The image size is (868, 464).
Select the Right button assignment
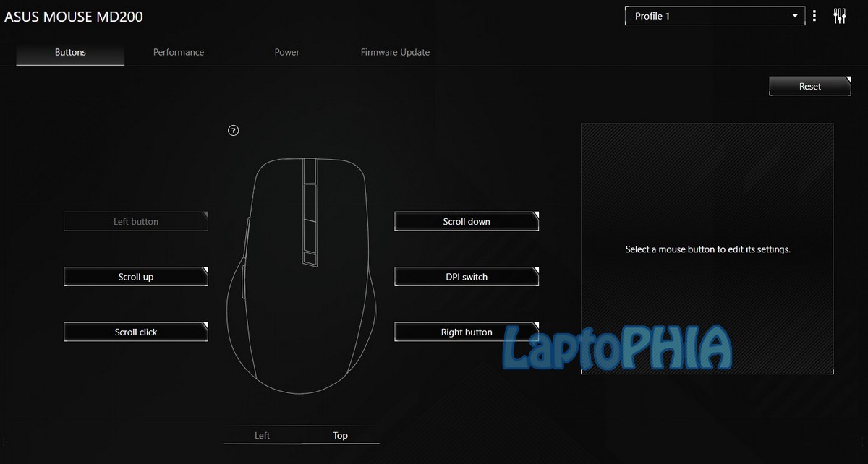(467, 332)
